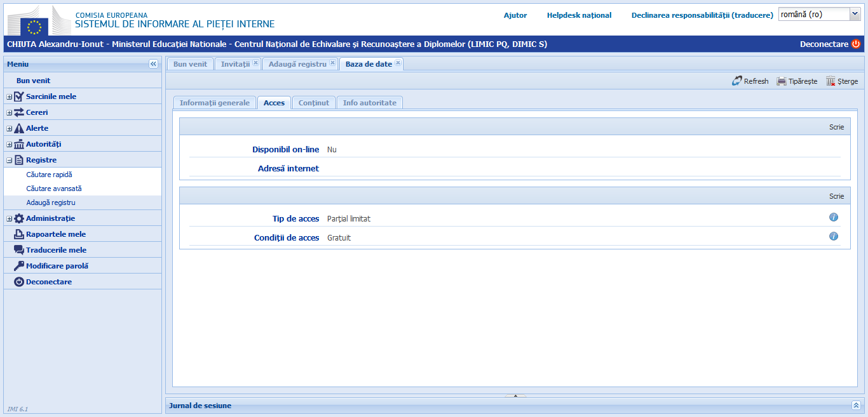Switch to the Conținut tab

tap(313, 102)
